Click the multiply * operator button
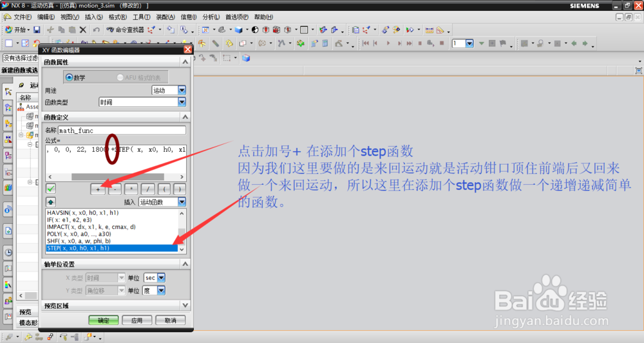 [x=131, y=189]
